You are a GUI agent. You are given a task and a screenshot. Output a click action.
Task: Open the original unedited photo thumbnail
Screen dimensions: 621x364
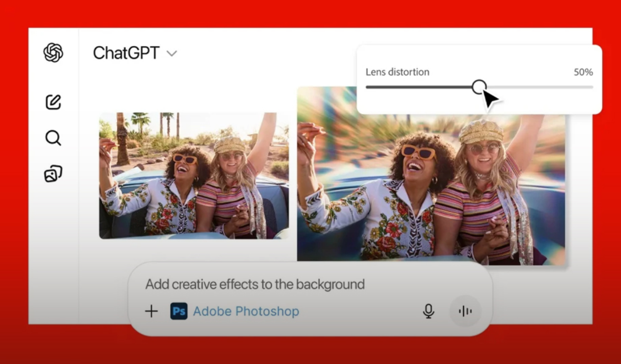pos(194,176)
